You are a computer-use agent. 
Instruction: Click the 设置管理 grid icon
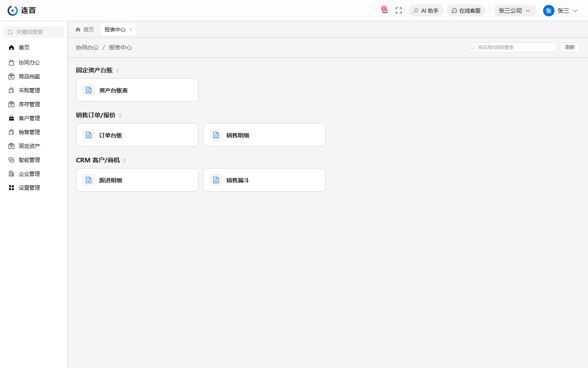(x=11, y=188)
